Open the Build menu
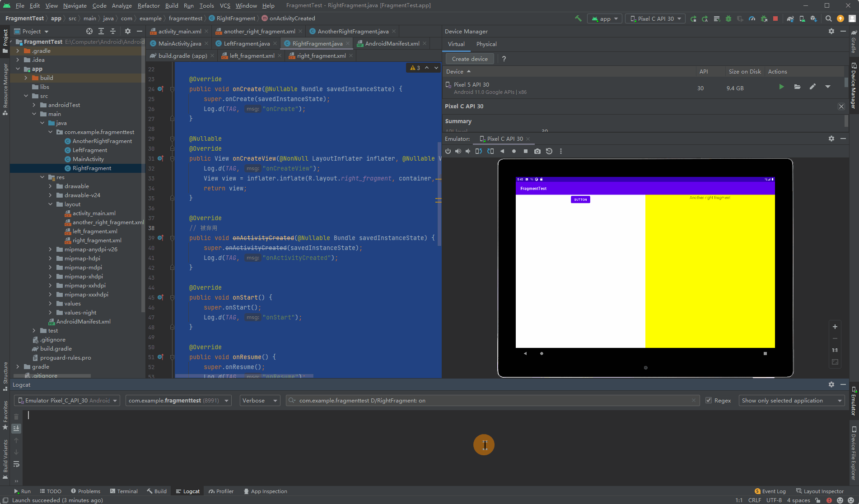The width and height of the screenshot is (859, 504). 172,5
